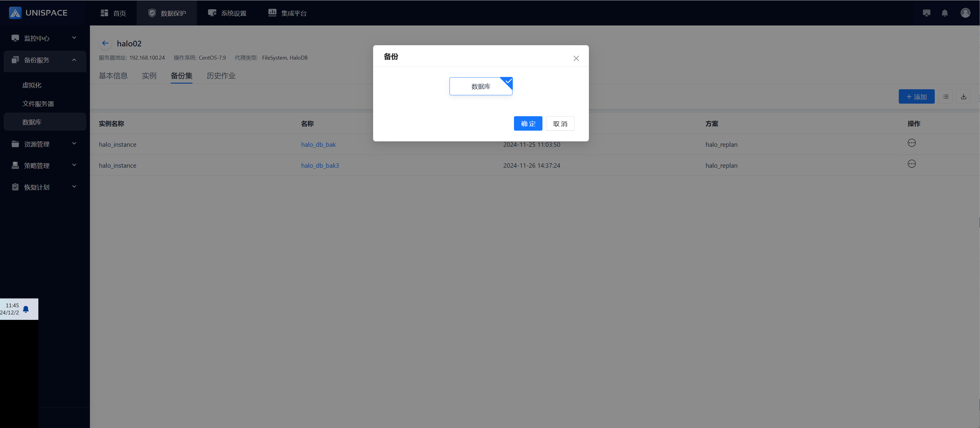Confirm the backup with 确定 button
Image resolution: width=980 pixels, height=428 pixels.
[528, 123]
